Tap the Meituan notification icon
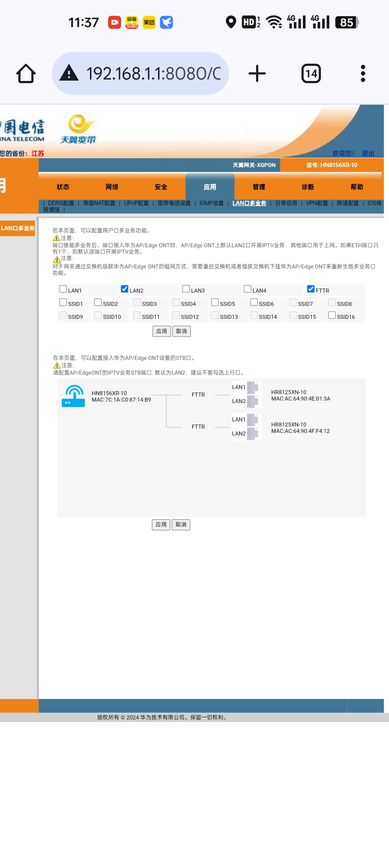This screenshot has height=868, width=389. pos(149,22)
